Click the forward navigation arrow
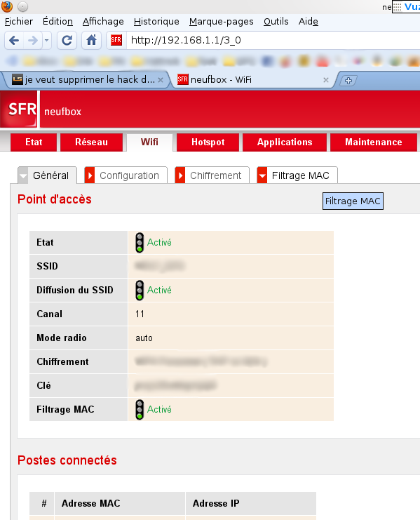This screenshot has width=420, height=520. click(x=33, y=41)
